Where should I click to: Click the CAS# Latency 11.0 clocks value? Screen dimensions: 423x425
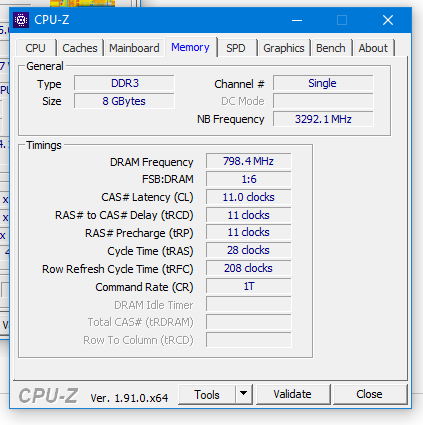249,197
